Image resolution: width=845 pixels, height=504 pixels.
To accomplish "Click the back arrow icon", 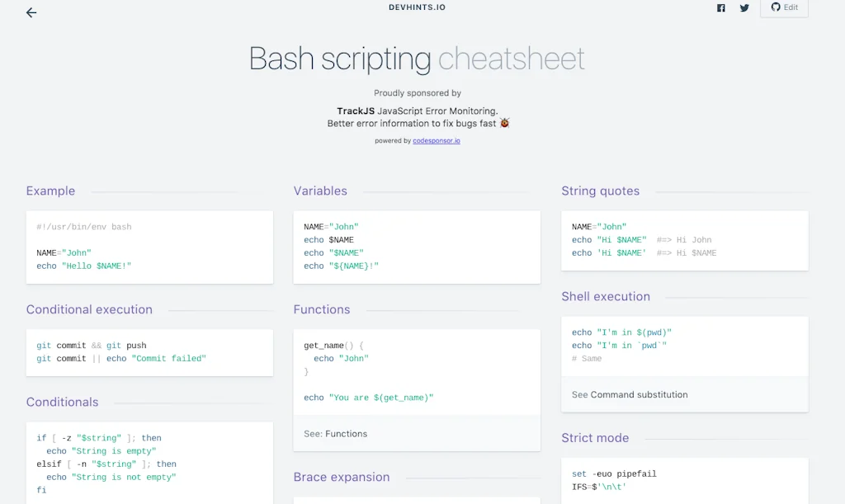I will pyautogui.click(x=31, y=12).
